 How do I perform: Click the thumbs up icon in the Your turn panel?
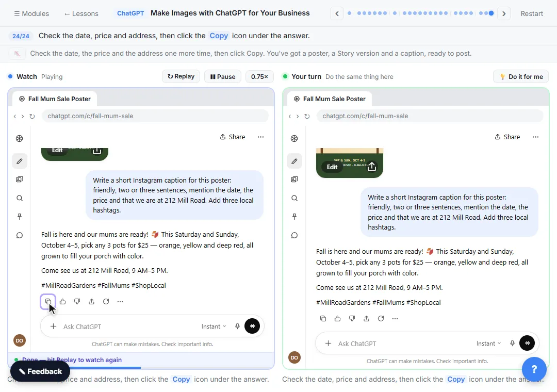tap(337, 318)
